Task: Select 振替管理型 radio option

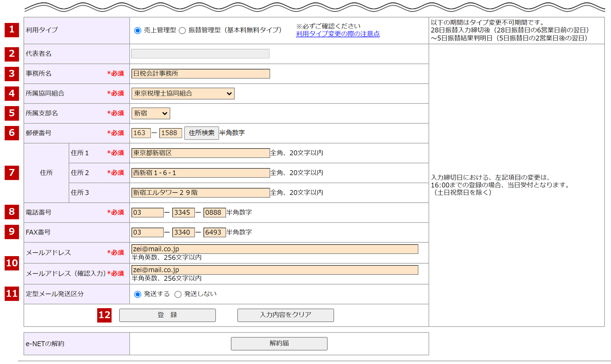Action: coord(182,31)
